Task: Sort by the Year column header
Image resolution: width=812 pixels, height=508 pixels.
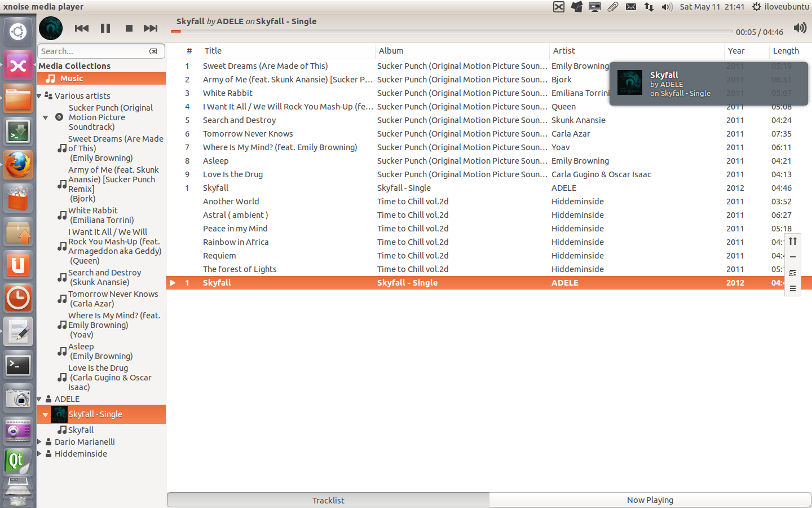Action: [x=747, y=51]
